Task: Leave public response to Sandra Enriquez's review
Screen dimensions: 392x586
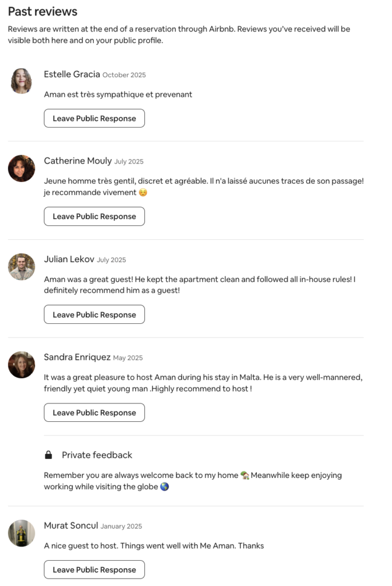Action: point(94,413)
